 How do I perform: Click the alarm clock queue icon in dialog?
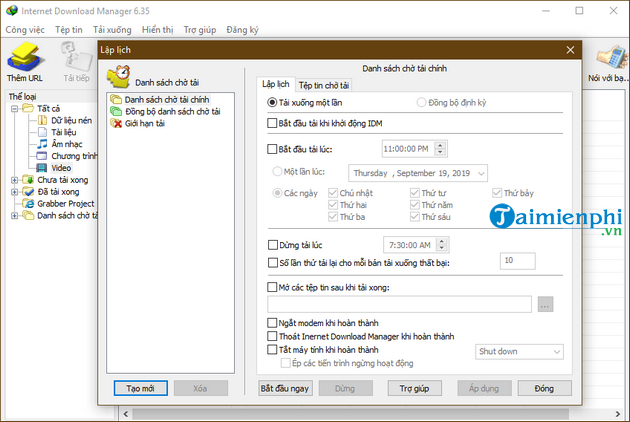point(119,76)
